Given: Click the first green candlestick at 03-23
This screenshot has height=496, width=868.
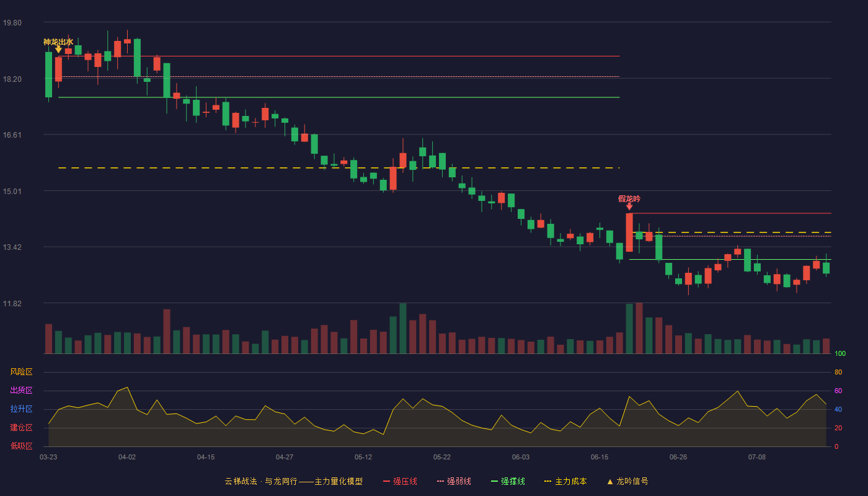Looking at the screenshot, I should point(48,74).
